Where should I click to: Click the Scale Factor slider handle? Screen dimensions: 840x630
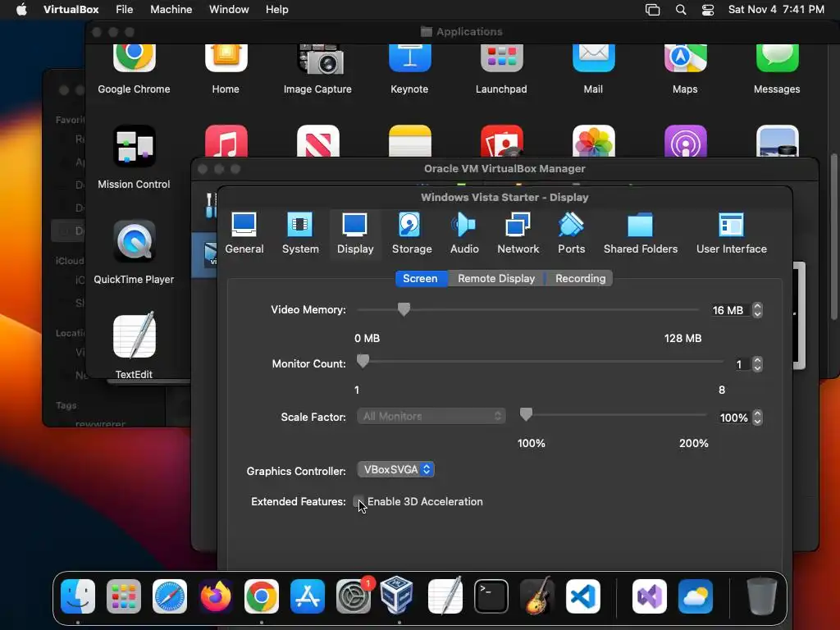pyautogui.click(x=526, y=414)
